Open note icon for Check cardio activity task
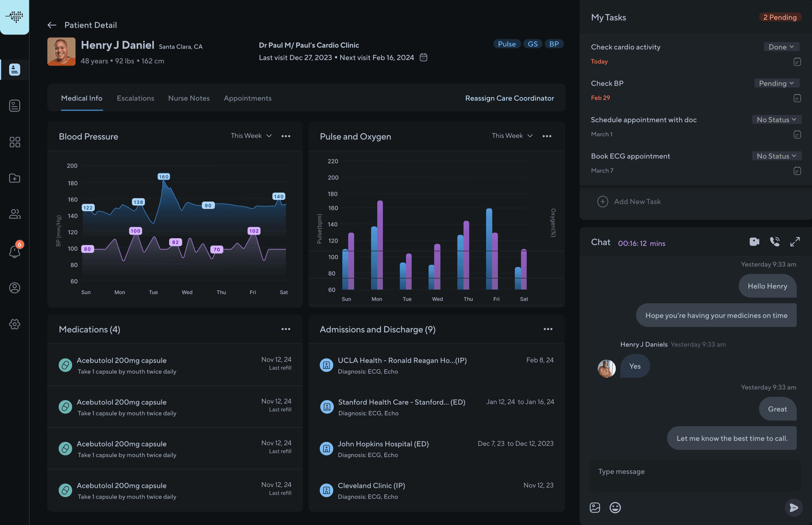This screenshot has height=525, width=812. tap(797, 62)
